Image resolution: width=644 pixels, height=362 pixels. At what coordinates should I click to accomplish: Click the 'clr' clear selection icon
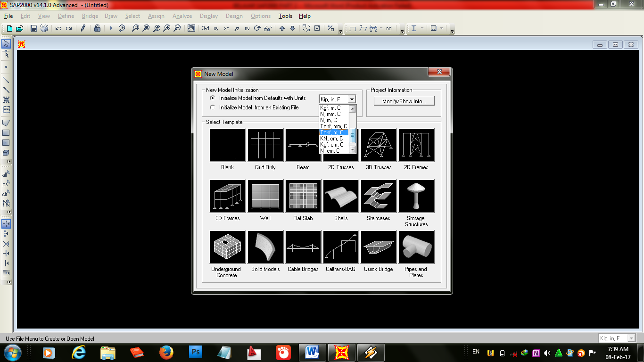(6, 194)
